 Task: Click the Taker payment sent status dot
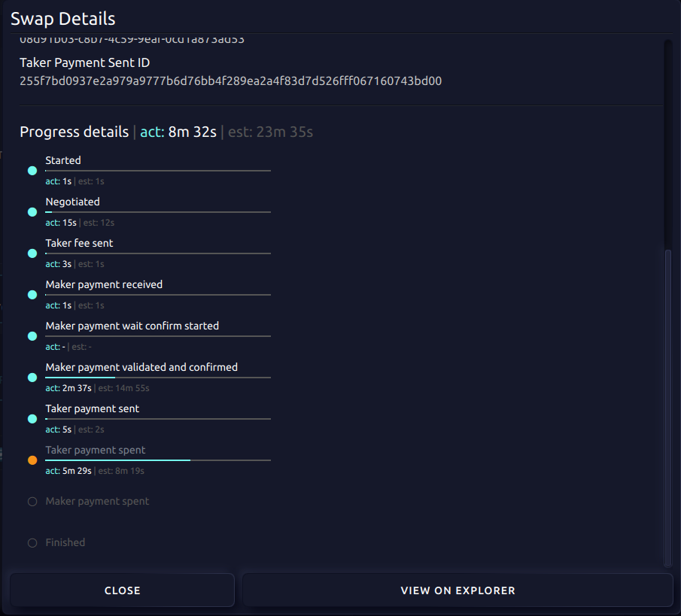click(32, 419)
